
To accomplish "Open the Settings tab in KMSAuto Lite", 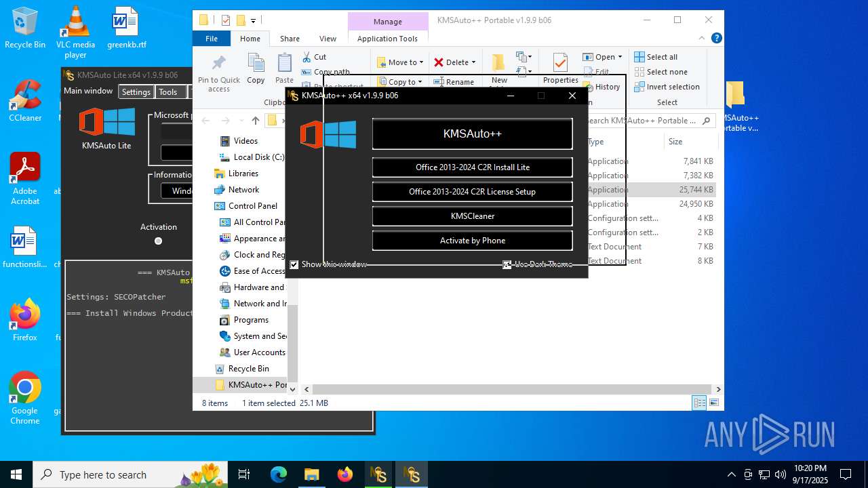I will 136,92.
